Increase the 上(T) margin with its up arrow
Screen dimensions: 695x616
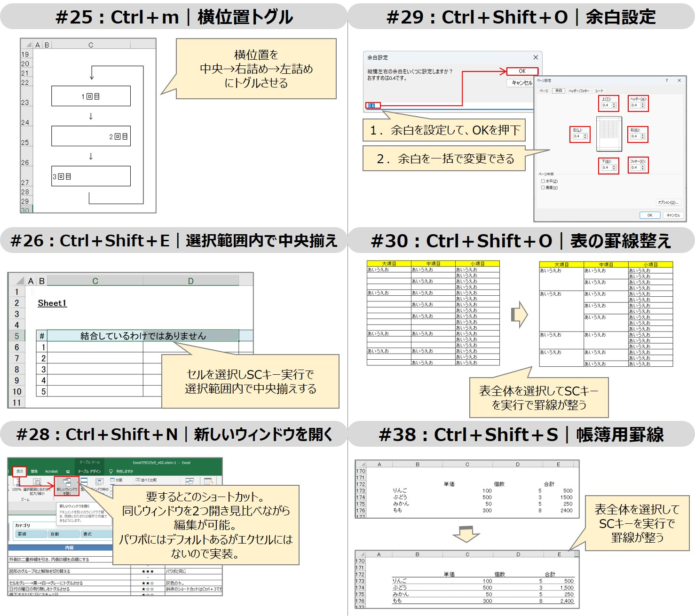614,103
